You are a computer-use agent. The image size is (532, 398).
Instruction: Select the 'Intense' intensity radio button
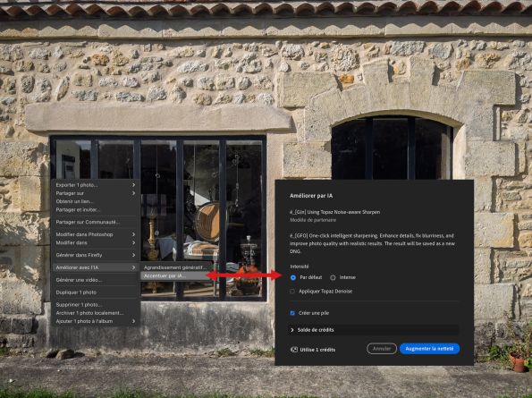click(333, 277)
